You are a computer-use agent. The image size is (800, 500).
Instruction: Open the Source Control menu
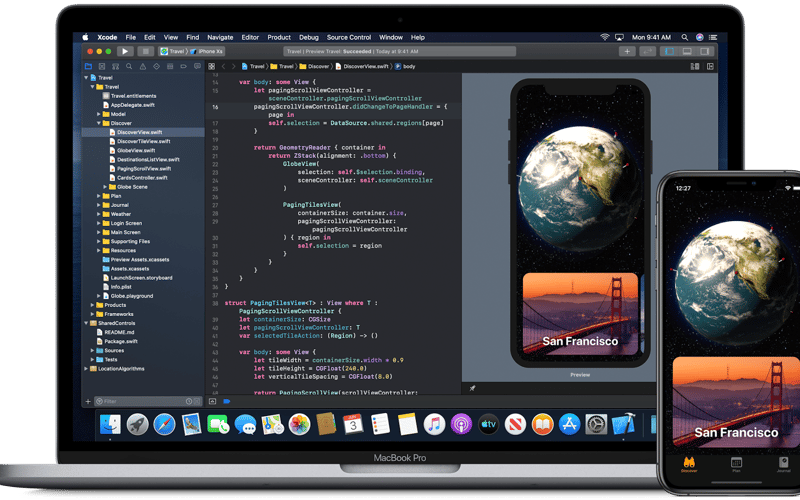tap(349, 37)
